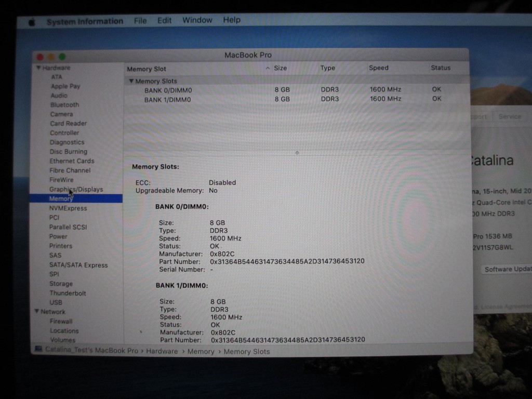Viewport: 532px width, 399px height.
Task: Select Controller in the sidebar
Action: [x=64, y=133]
